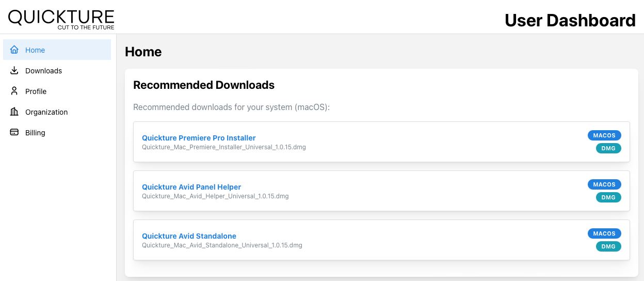Viewport: 644px width, 281px height.
Task: Click MACOS badge on Avid Panel Helper
Action: click(x=604, y=184)
